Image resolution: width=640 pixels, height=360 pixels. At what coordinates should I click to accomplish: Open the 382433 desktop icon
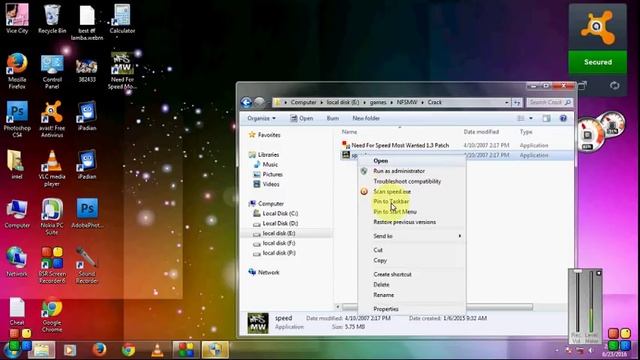[87, 70]
